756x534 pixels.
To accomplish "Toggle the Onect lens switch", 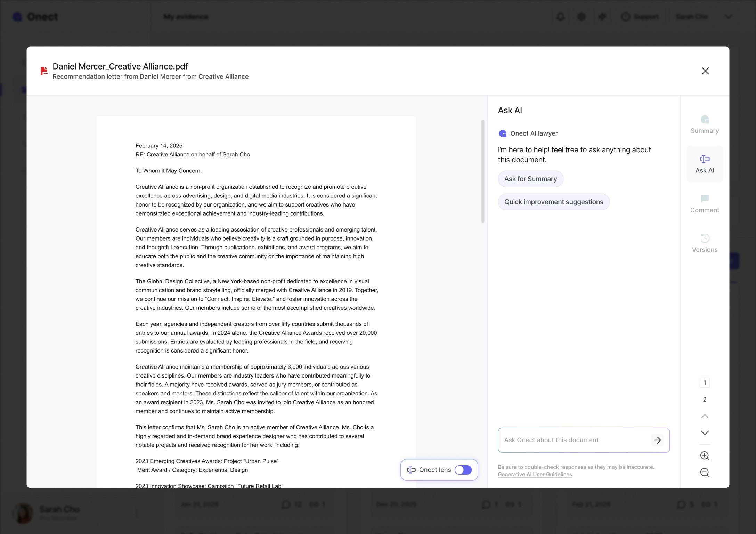I will coord(463,470).
